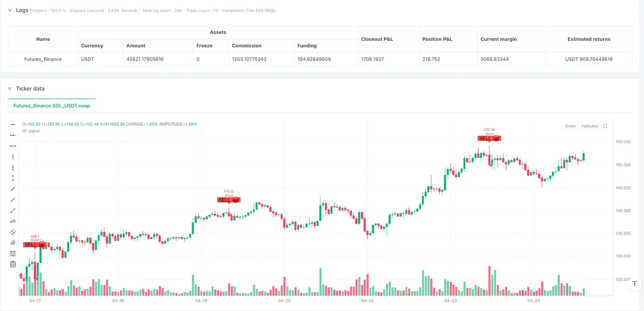Select the Futures_Binance.SOL_USDT.swap tab
The image size is (644, 311).
click(51, 106)
